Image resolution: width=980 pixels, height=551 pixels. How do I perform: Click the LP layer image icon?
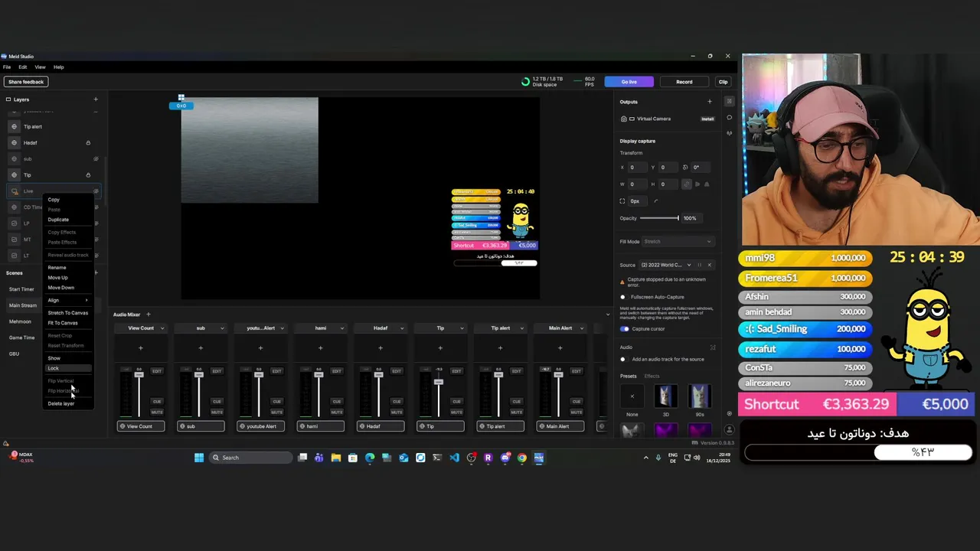point(14,223)
